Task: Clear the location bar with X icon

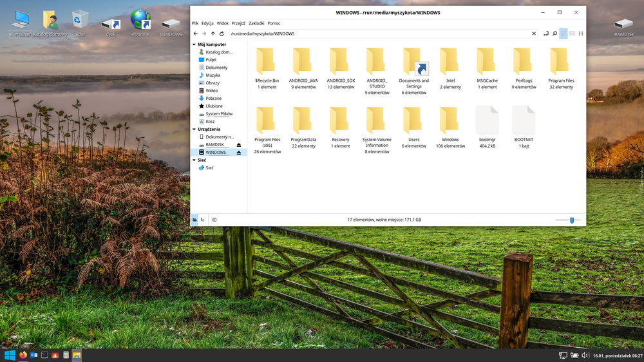Action: (x=533, y=33)
